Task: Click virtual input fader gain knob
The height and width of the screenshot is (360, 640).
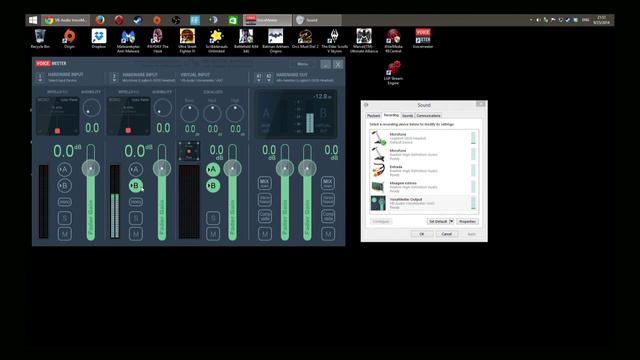Action: pos(233,168)
